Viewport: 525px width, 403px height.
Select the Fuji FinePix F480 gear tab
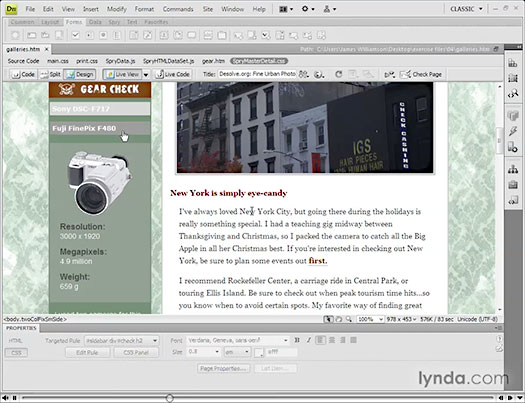pyautogui.click(x=100, y=128)
